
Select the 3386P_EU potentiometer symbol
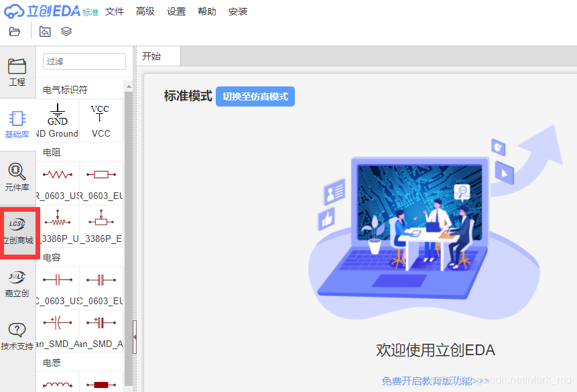point(101,226)
